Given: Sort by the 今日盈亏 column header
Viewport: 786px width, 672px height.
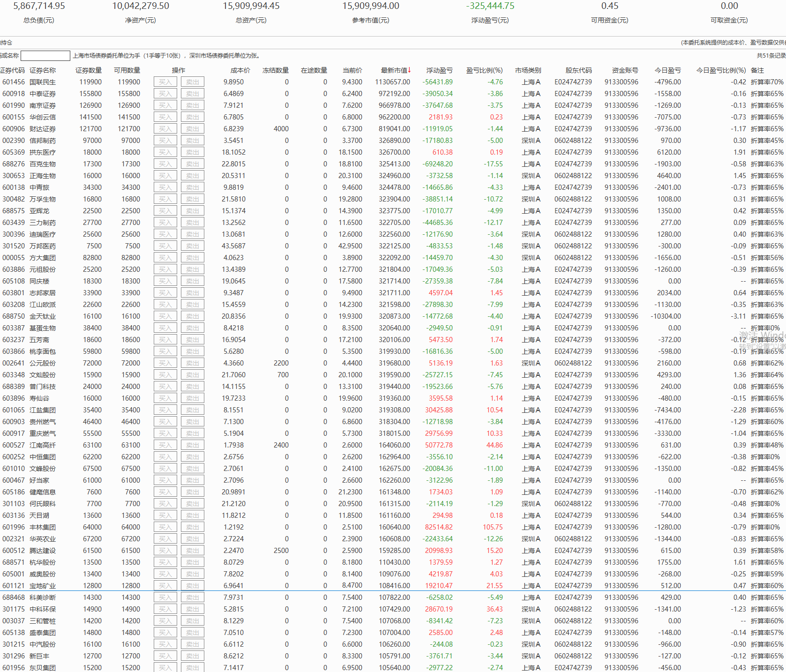Looking at the screenshot, I should pos(667,70).
